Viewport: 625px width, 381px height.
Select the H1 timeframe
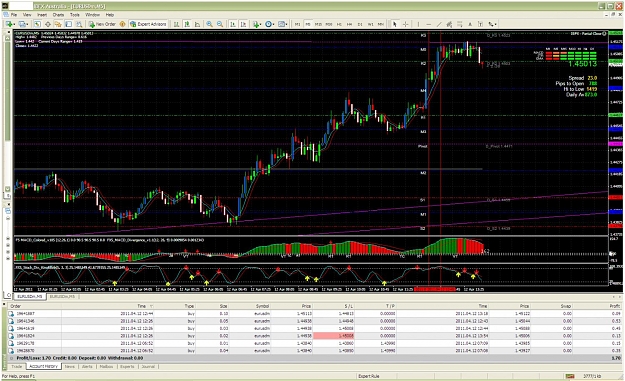pyautogui.click(x=339, y=24)
